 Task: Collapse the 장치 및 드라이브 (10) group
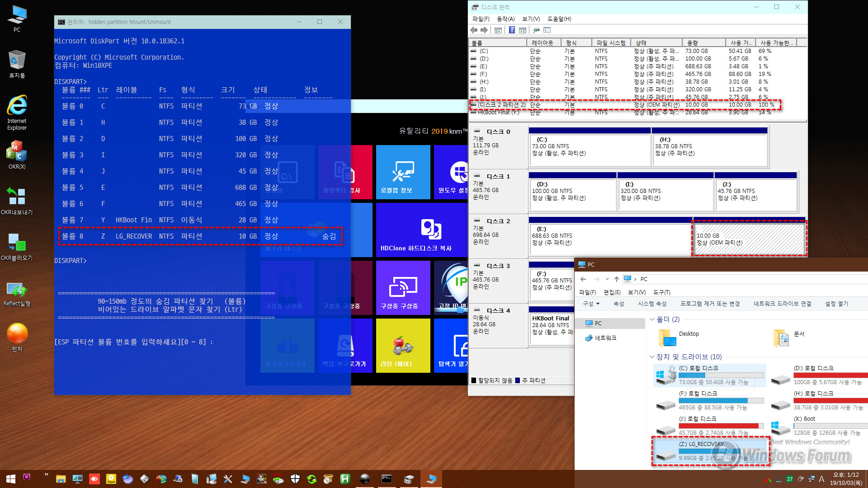pyautogui.click(x=652, y=357)
